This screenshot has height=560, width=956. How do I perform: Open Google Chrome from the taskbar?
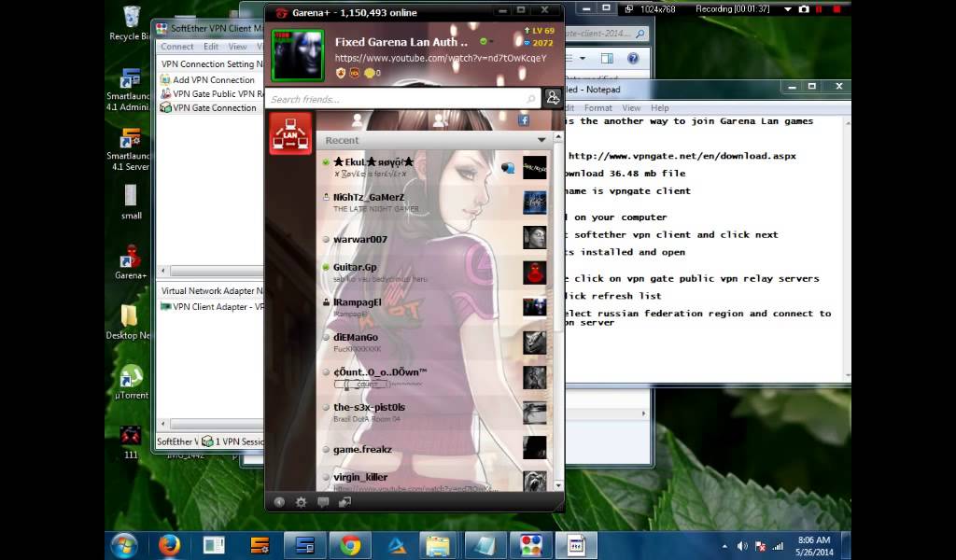(x=350, y=545)
